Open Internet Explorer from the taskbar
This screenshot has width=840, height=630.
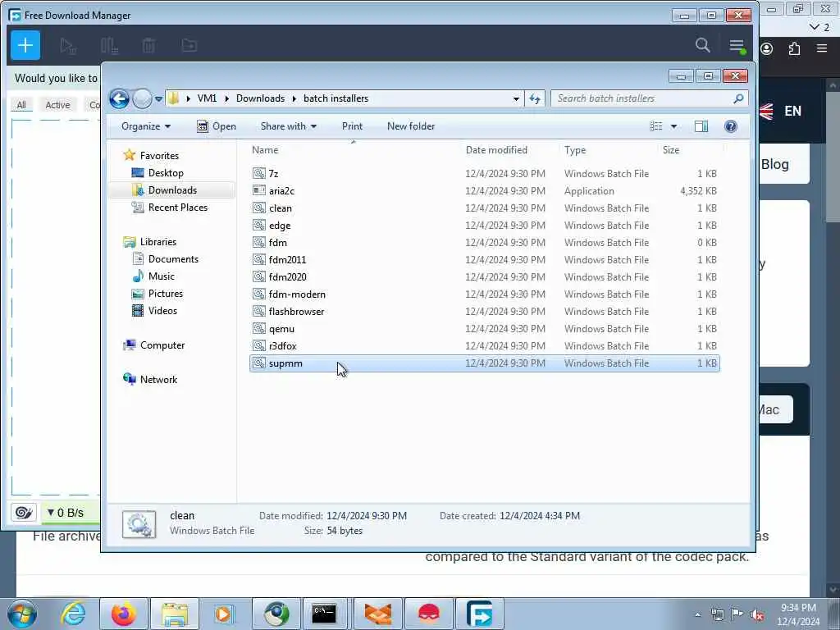pos(73,614)
